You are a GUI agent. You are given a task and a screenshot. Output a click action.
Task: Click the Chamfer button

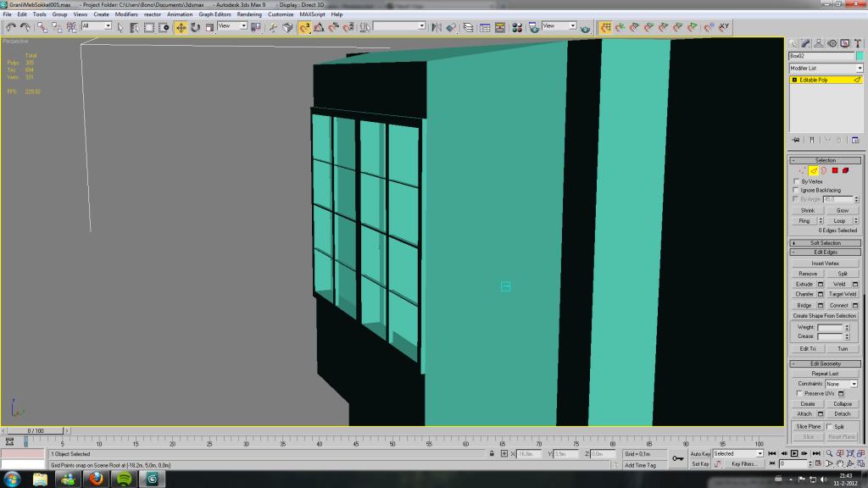coord(804,294)
